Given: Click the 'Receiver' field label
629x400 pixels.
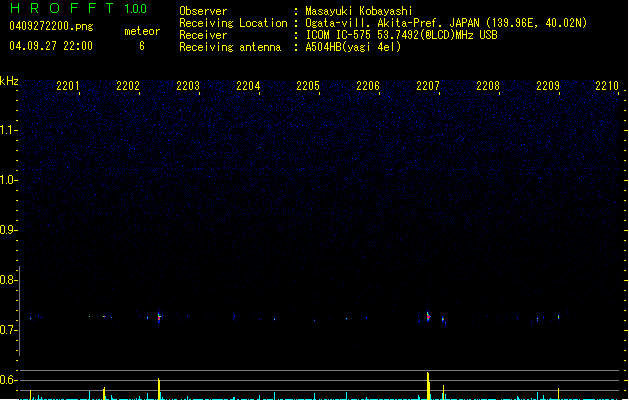Looking at the screenshot, I should (203, 35).
